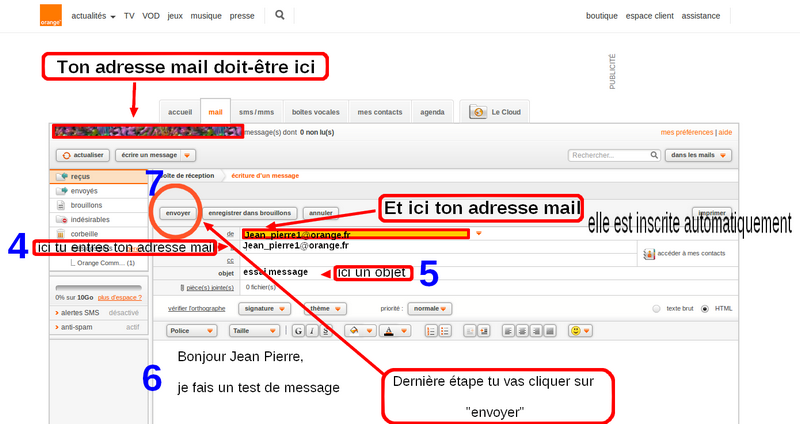Open the background fill color picker
The height and width of the screenshot is (424, 800).
pos(360,331)
